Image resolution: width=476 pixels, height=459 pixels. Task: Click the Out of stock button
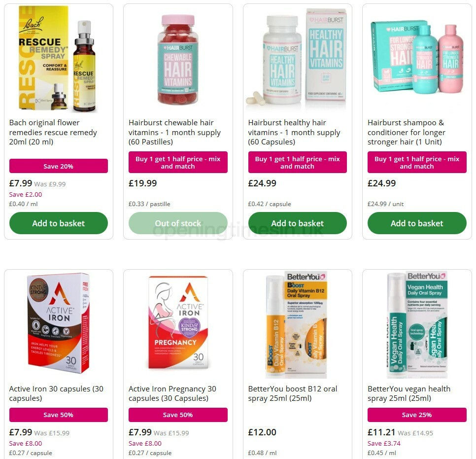(x=178, y=223)
